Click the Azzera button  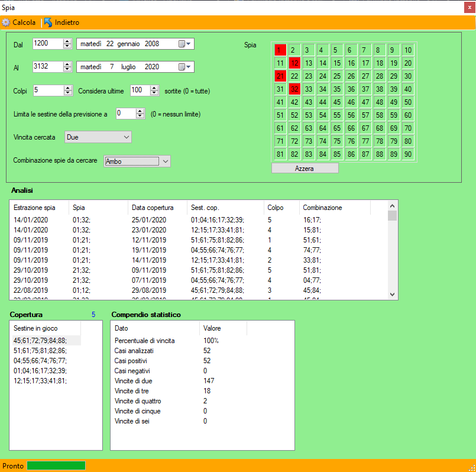[x=305, y=169]
